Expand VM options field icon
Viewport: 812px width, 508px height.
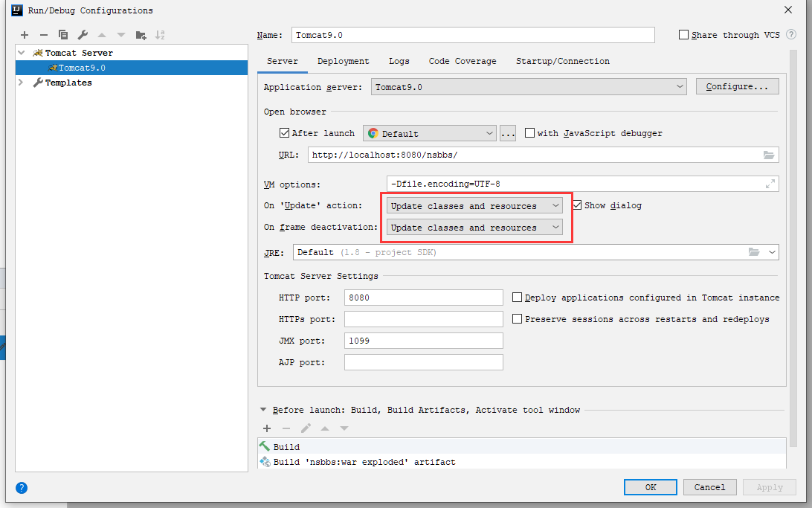click(770, 184)
